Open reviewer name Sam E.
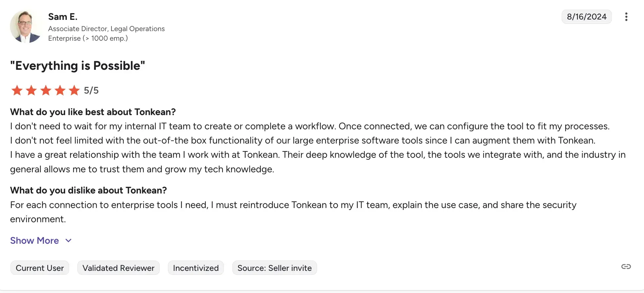Screen dimensions: 644x293 point(63,17)
